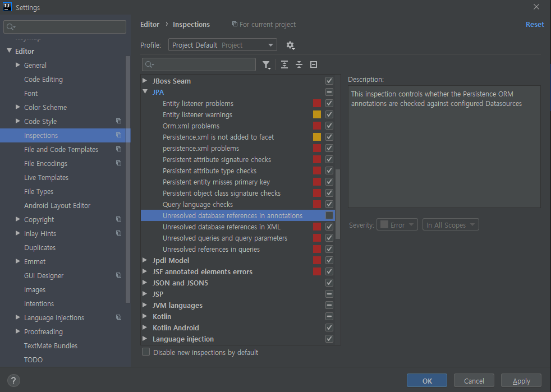Click the inspections search input field

point(199,64)
